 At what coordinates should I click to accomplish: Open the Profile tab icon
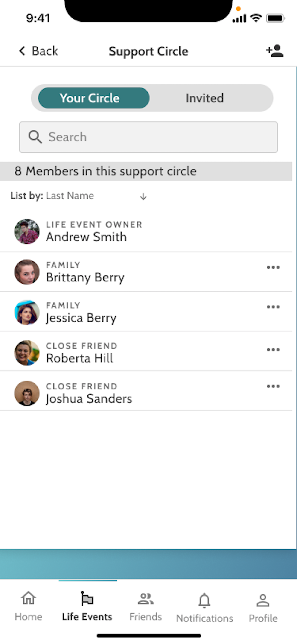[263, 600]
